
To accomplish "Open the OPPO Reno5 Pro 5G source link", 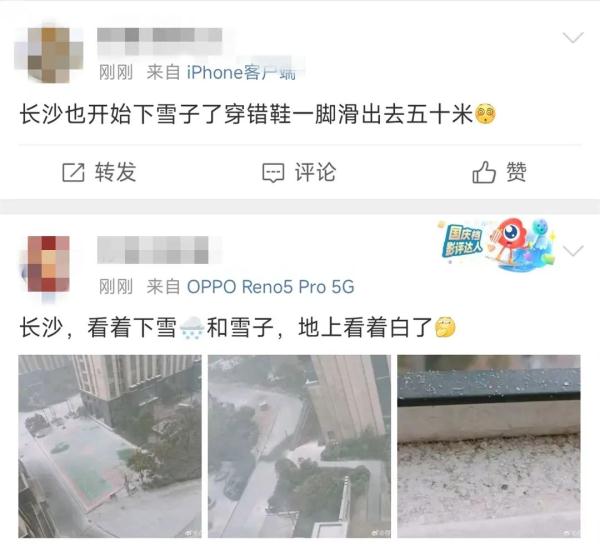I will tap(271, 287).
